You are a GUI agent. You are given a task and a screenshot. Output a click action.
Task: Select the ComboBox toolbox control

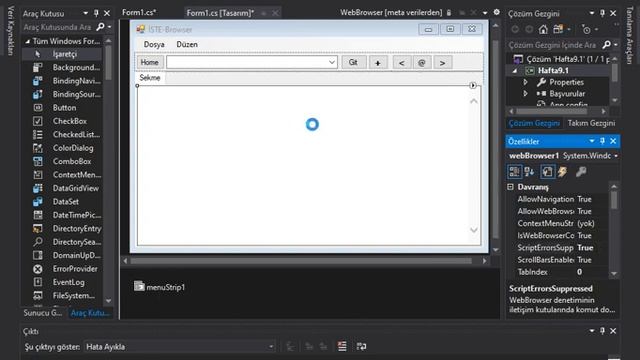coord(62,162)
